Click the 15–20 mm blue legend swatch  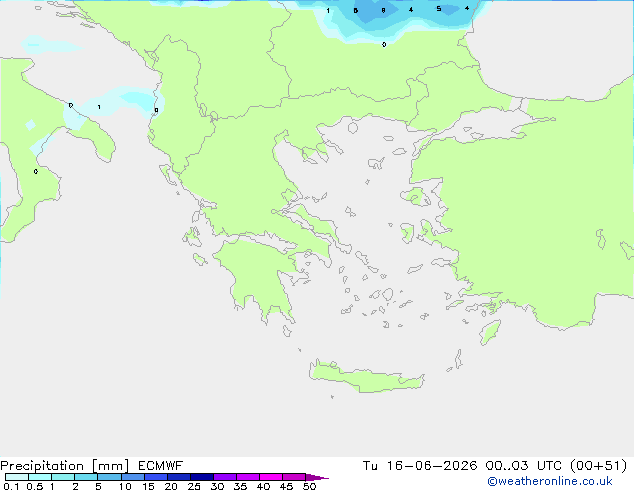coord(156,477)
